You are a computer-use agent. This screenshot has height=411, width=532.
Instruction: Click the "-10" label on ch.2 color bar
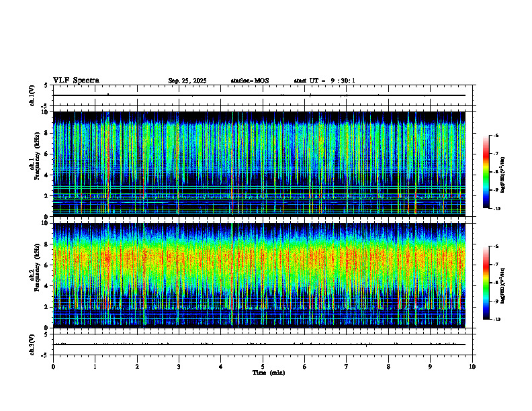(x=497, y=320)
